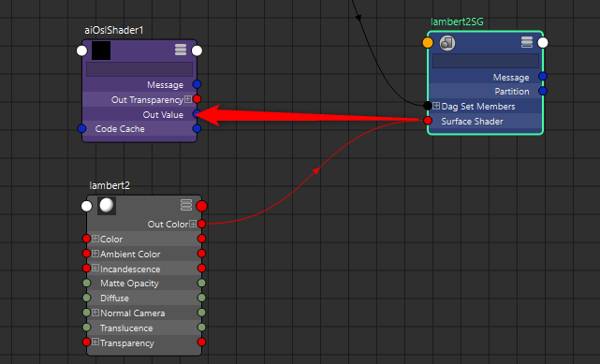Click the Incandescence output port

tap(201, 268)
